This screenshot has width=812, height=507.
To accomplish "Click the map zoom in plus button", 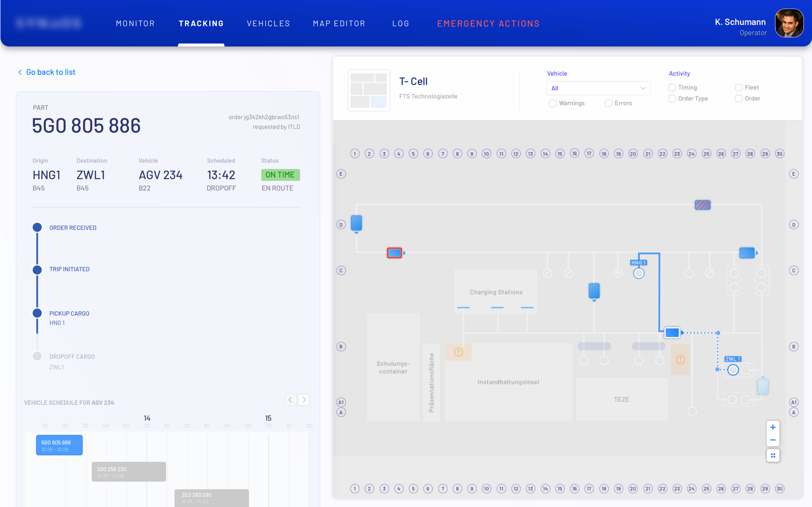I will click(x=773, y=427).
